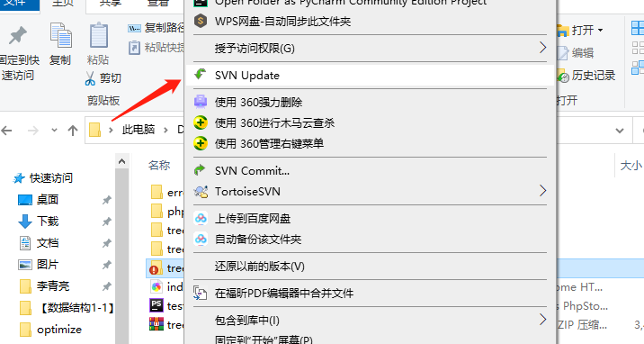This screenshot has height=344, width=644.
Task: Unpin 李青亮 using its pin icon
Action: (x=107, y=286)
